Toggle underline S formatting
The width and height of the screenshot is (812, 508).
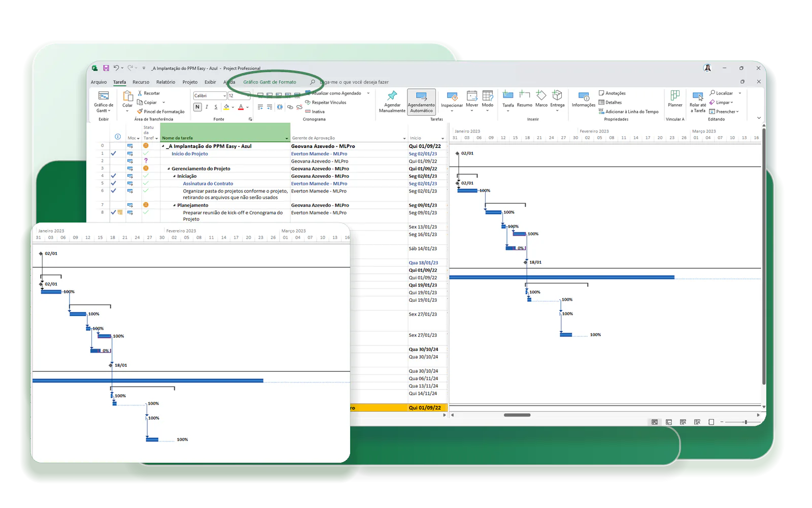tap(216, 107)
